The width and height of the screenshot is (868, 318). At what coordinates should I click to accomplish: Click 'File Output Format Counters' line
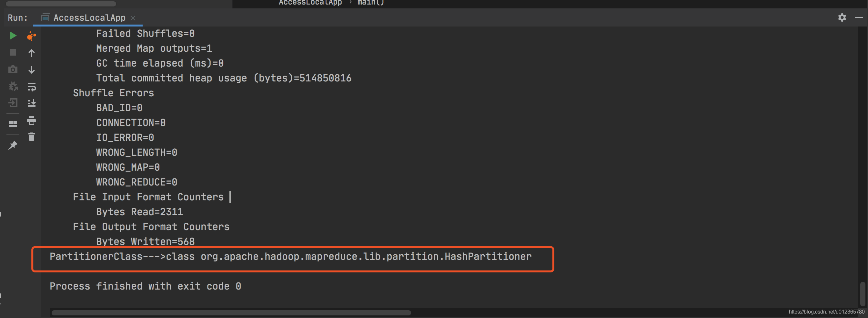tap(151, 227)
